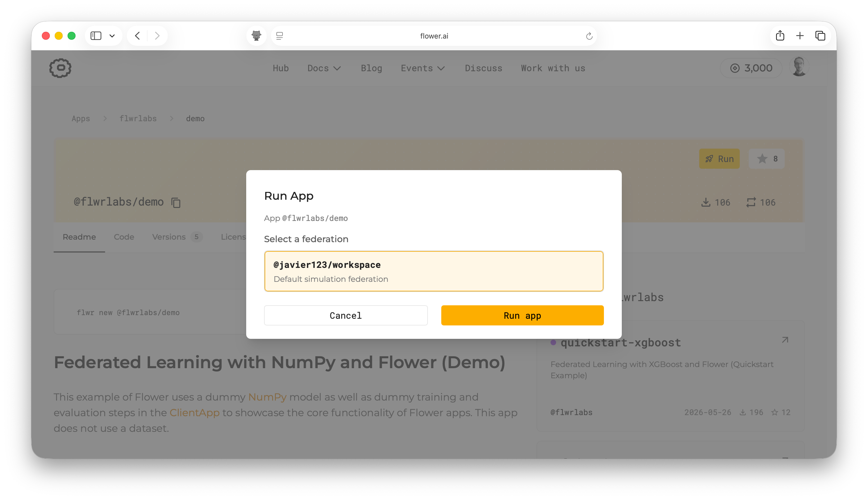868x500 pixels.
Task: Open the NumPy link in readme
Action: click(x=267, y=397)
